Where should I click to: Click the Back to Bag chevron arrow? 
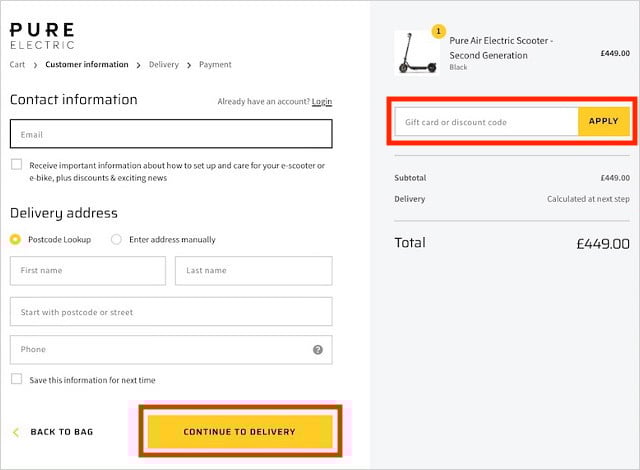(16, 432)
